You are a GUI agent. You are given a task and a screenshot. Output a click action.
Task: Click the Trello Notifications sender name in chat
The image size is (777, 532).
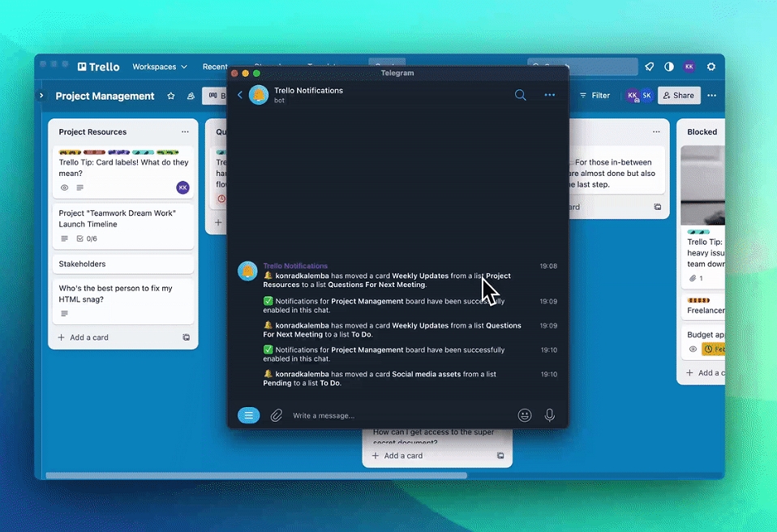[x=295, y=266]
